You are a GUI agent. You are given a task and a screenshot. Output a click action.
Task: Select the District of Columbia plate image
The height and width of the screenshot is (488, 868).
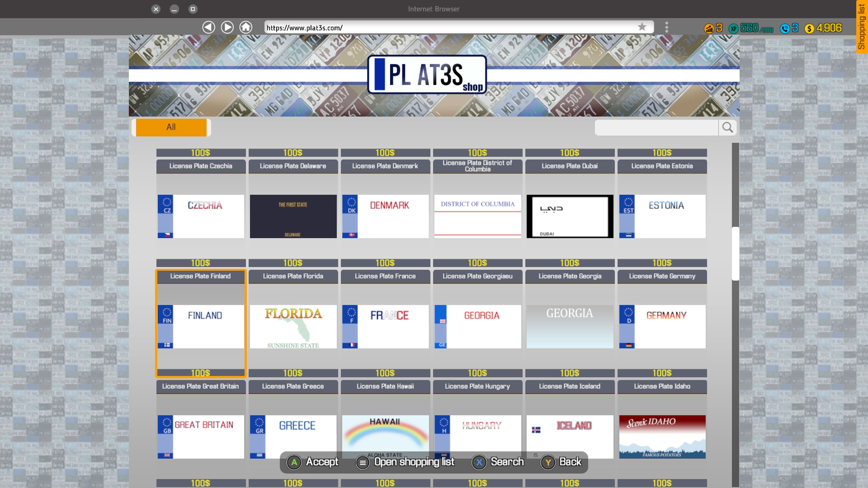tap(478, 216)
